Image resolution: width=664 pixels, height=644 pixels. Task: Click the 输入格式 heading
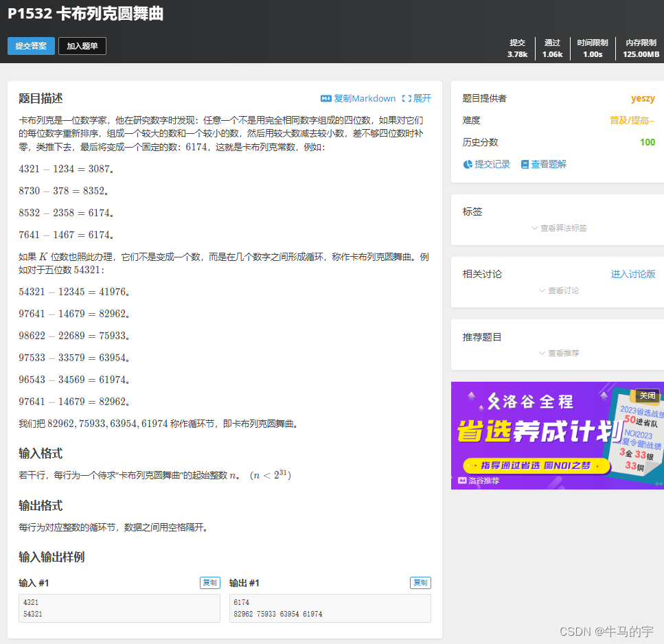[41, 453]
